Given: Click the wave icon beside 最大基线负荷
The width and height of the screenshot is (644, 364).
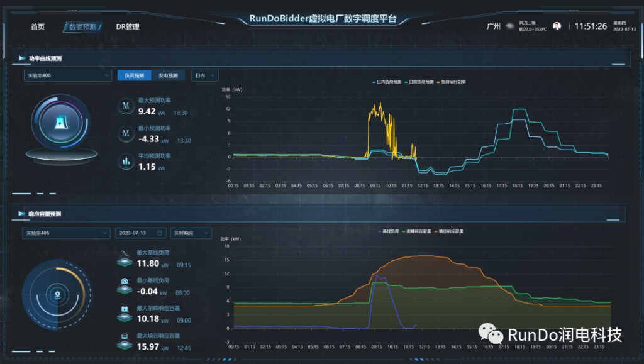Looking at the screenshot, I should 125,258.
